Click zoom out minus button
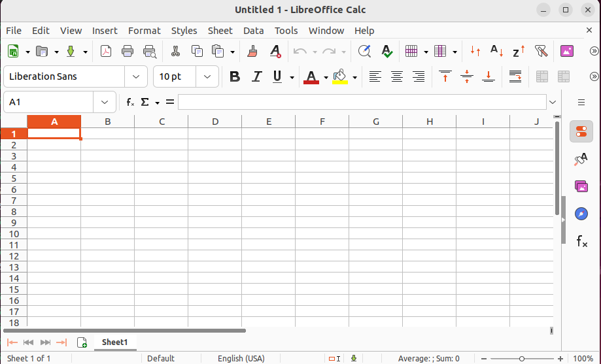 (x=484, y=359)
